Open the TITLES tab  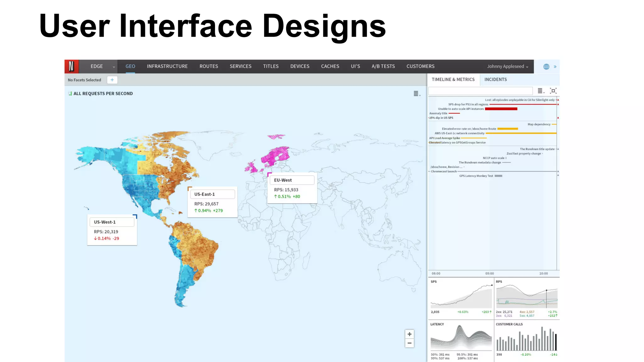[271, 66]
